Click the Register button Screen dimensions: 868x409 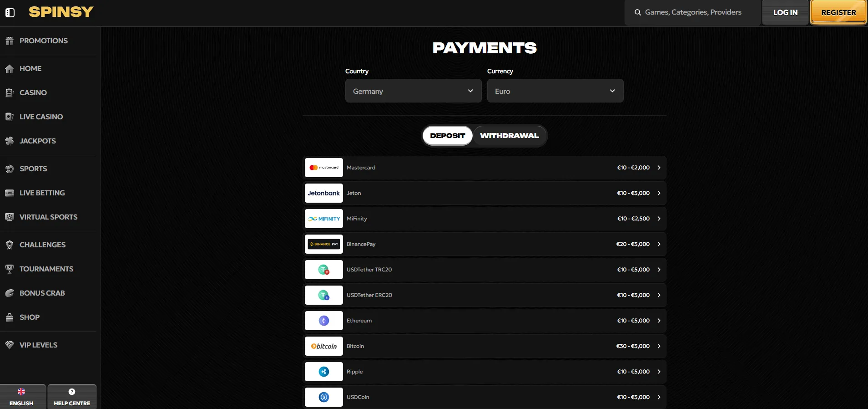839,13
